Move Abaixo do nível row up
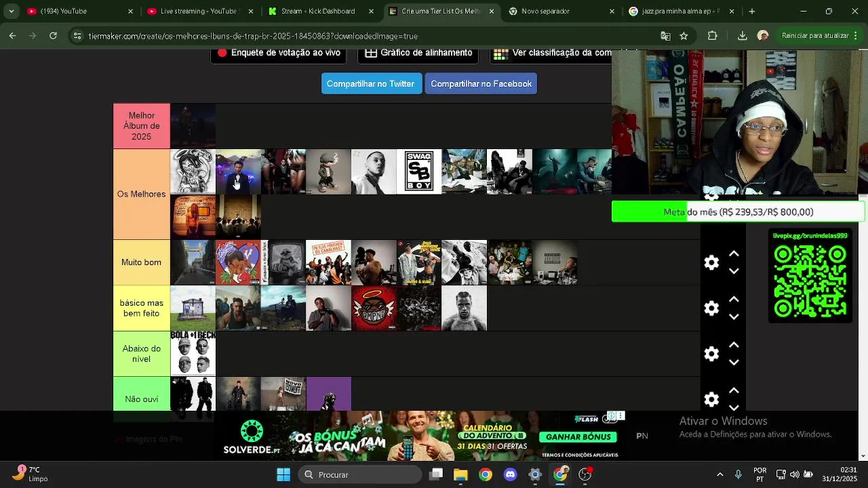This screenshot has height=488, width=868. [x=734, y=344]
